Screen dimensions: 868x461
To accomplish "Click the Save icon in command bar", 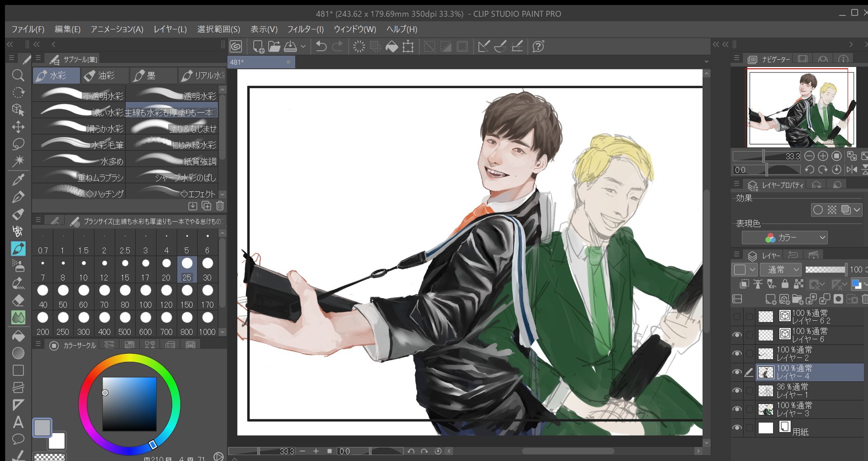I will point(290,46).
